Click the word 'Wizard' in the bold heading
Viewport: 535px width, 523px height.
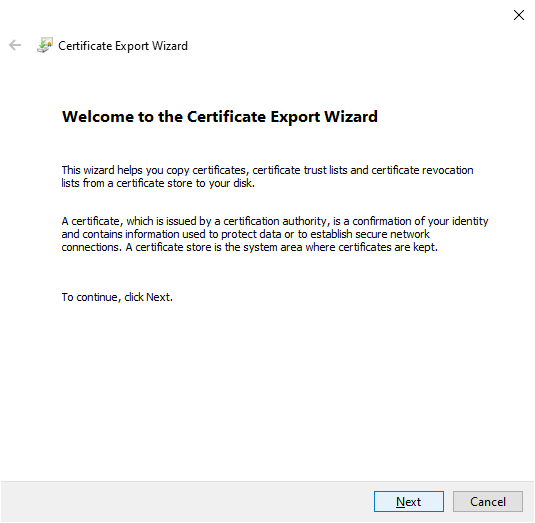[x=351, y=117]
